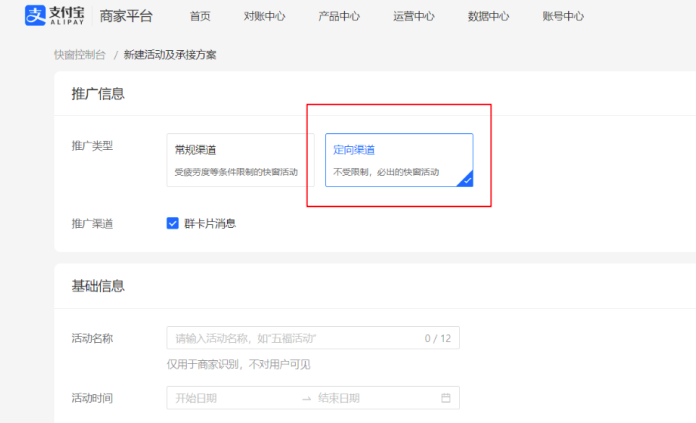The image size is (696, 423).
Task: Open 产品中心 in the navigation bar
Action: (x=339, y=17)
